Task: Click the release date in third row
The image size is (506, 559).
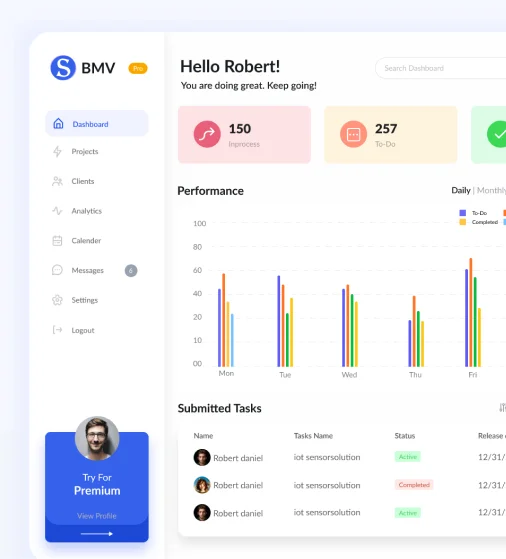Action: tap(492, 512)
